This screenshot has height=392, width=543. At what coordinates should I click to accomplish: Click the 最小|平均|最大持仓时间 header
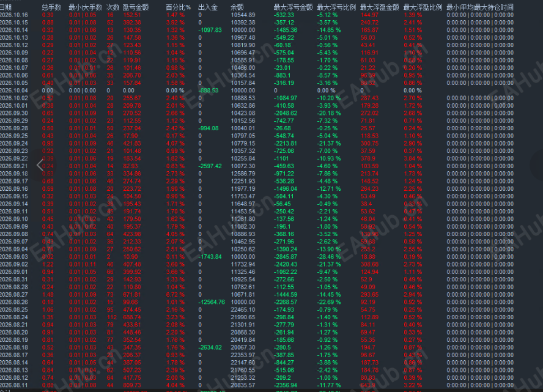tap(480, 7)
